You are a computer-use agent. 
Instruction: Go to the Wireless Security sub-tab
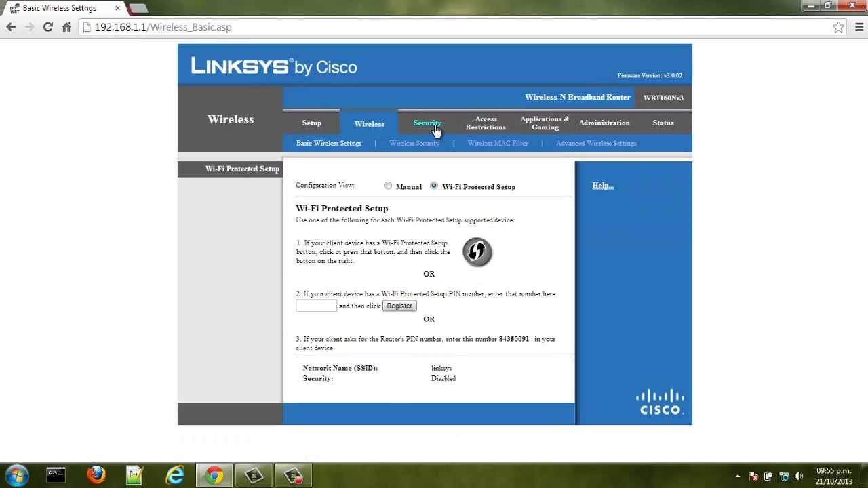pyautogui.click(x=414, y=143)
